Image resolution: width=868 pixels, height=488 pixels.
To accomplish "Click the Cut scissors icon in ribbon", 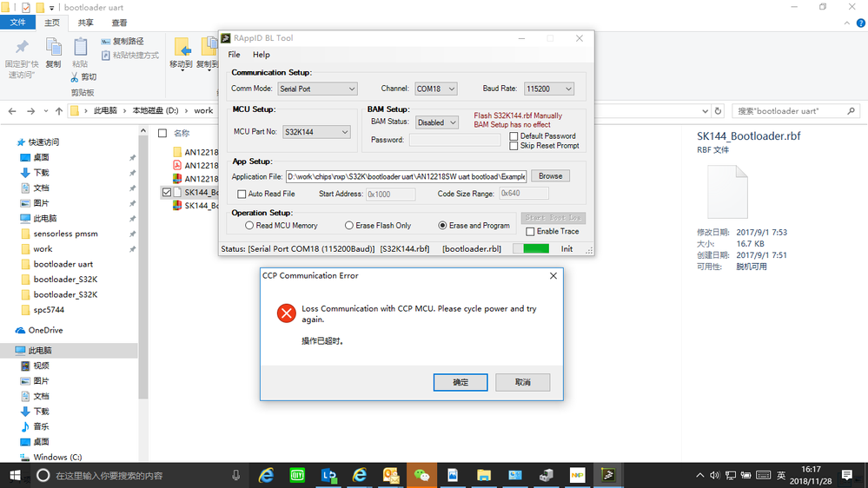I will (x=74, y=77).
